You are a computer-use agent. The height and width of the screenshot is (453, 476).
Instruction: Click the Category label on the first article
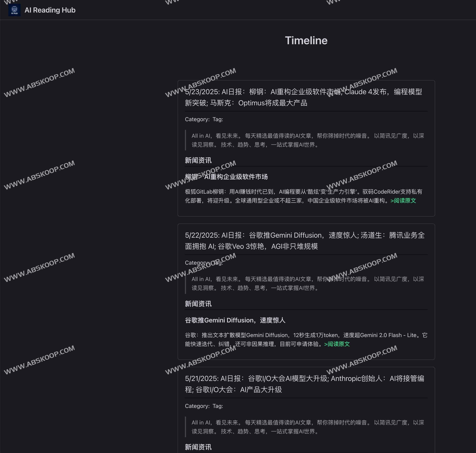point(197,119)
